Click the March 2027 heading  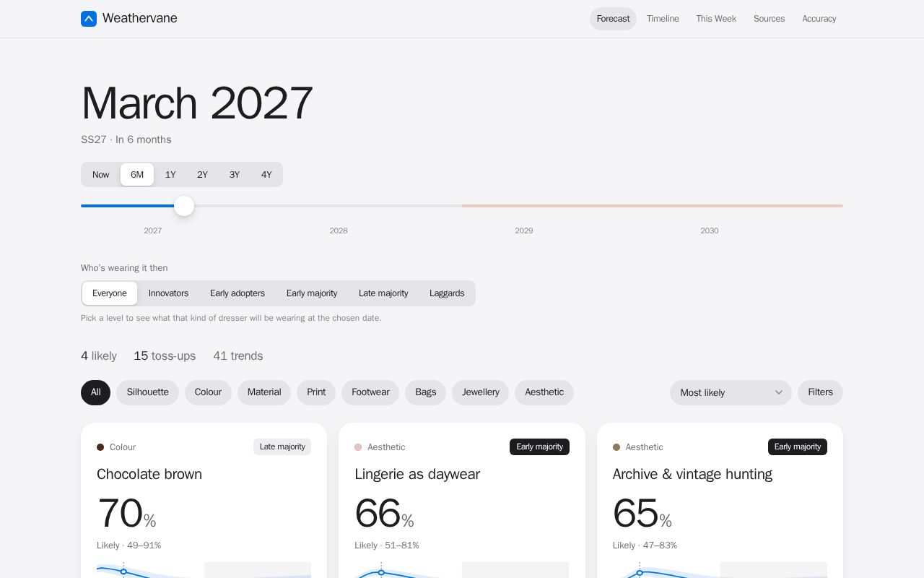click(x=197, y=103)
